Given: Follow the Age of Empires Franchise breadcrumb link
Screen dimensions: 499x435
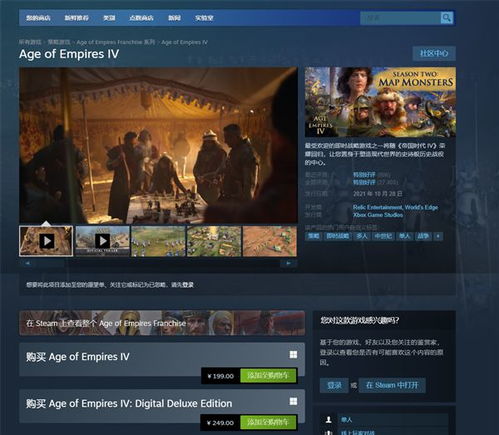Looking at the screenshot, I should pyautogui.click(x=116, y=42).
